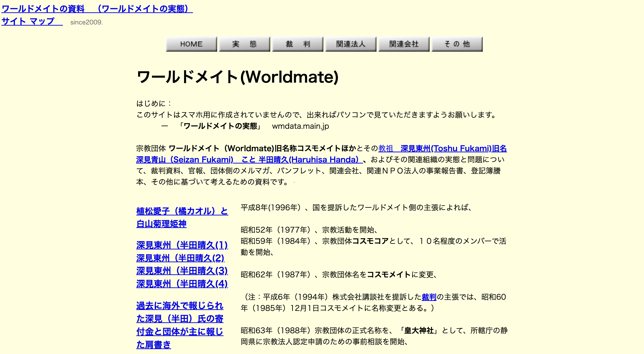This screenshot has width=644, height=354.
Task: Open the サイト マップ link
Action: (x=32, y=21)
